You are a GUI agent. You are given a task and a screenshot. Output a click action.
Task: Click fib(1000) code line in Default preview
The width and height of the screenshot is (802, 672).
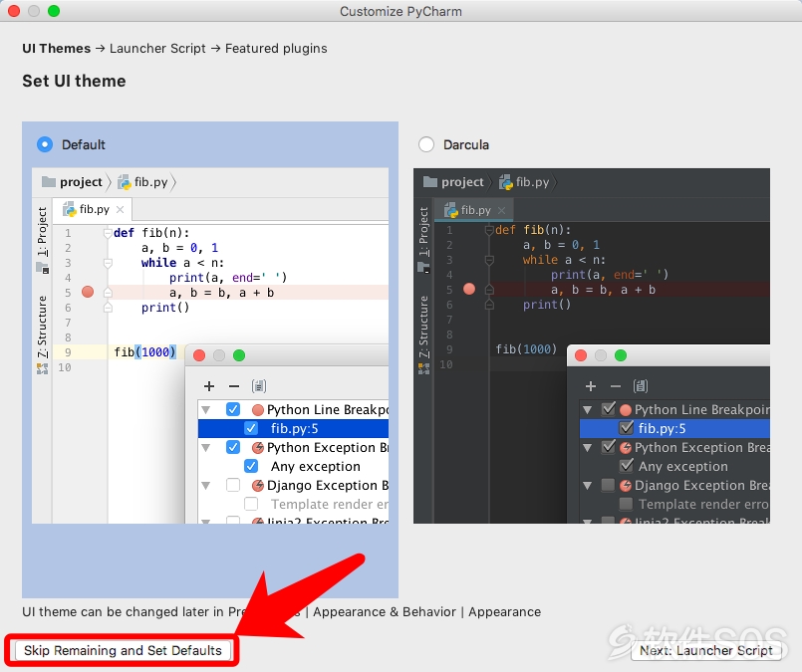[x=144, y=352]
